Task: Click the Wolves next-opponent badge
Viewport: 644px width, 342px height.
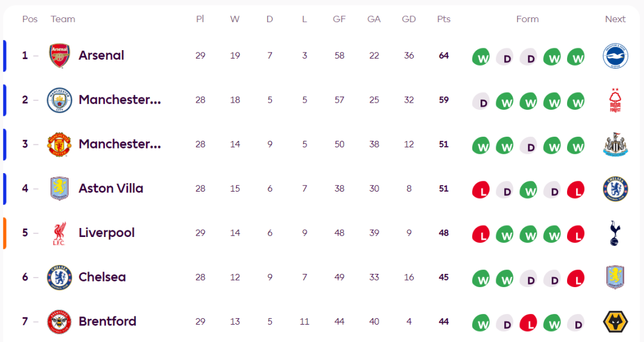Action: point(615,322)
